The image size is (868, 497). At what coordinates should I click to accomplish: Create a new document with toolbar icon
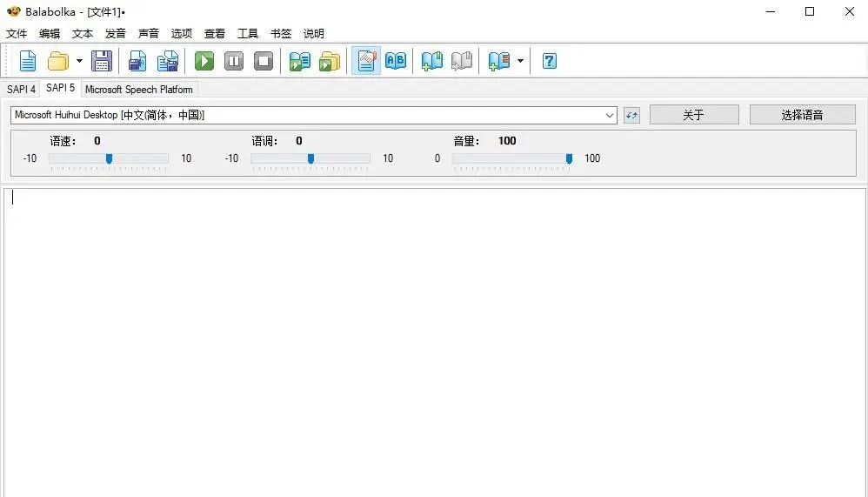[28, 61]
